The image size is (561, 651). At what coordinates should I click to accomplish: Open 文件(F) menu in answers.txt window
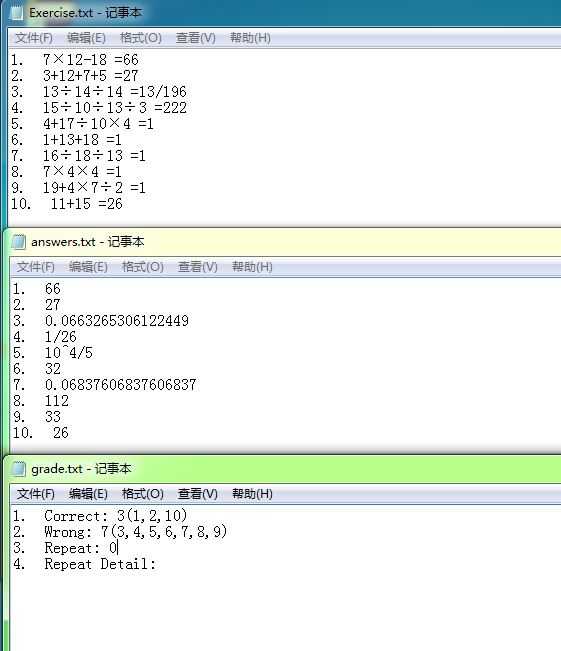pyautogui.click(x=36, y=267)
